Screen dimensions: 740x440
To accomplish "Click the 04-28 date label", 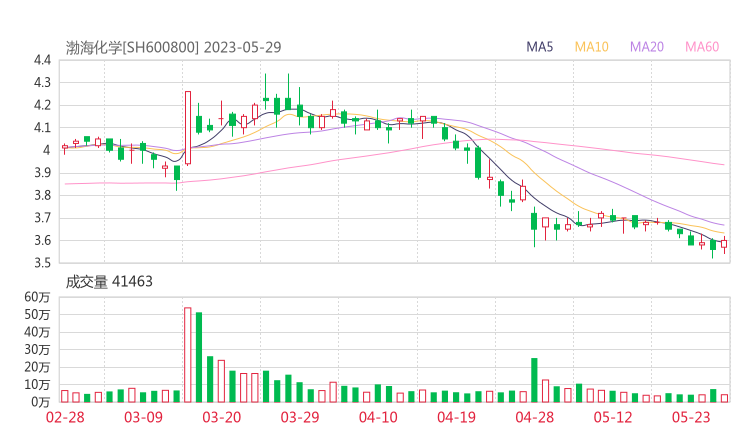I will (535, 417).
